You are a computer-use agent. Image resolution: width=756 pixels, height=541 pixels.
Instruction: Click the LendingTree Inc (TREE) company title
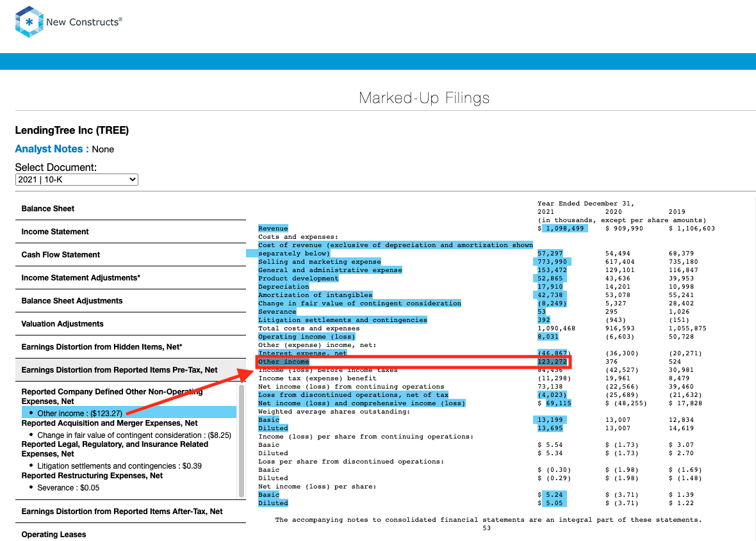click(72, 130)
